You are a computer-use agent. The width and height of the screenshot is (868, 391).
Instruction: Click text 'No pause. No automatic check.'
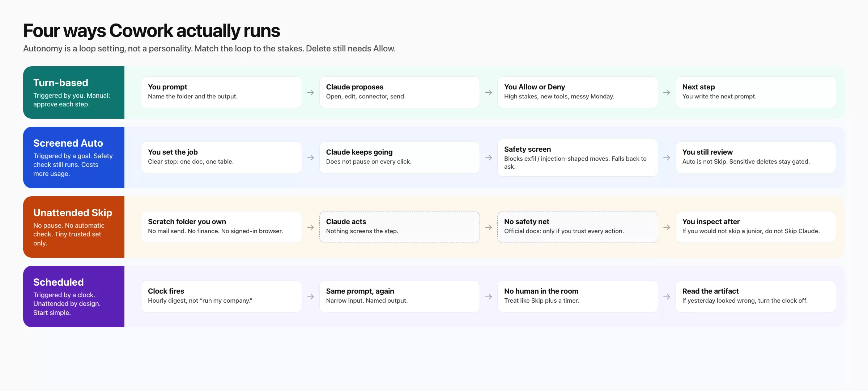click(69, 230)
